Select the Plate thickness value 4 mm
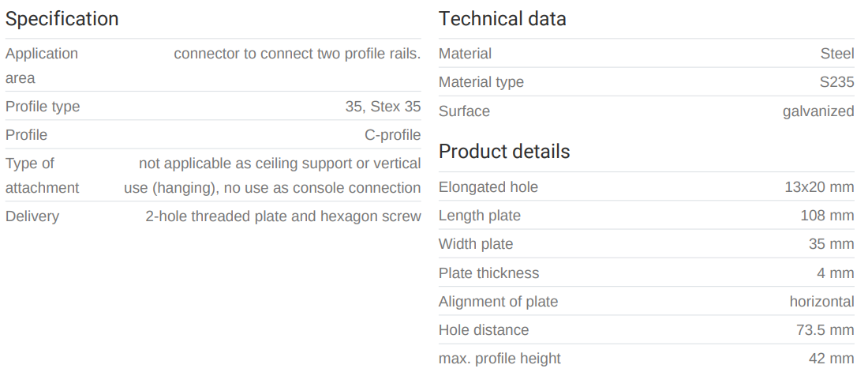868x376 pixels. [x=835, y=273]
